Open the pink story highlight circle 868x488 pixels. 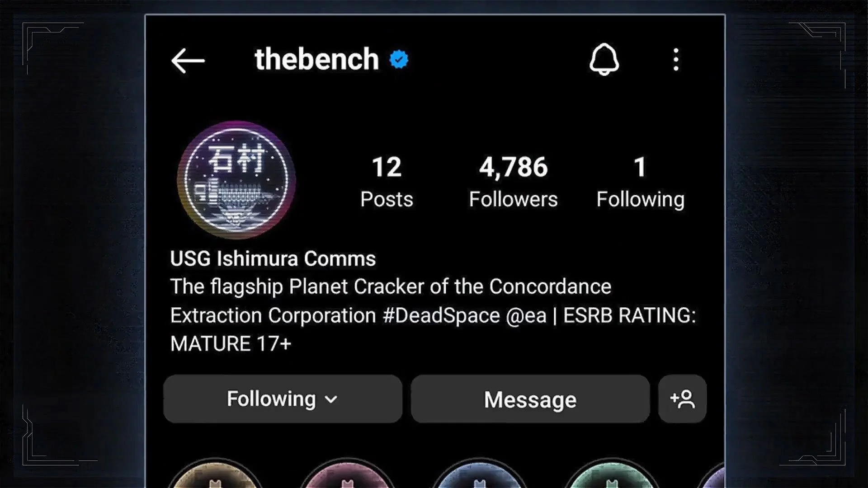click(347, 474)
